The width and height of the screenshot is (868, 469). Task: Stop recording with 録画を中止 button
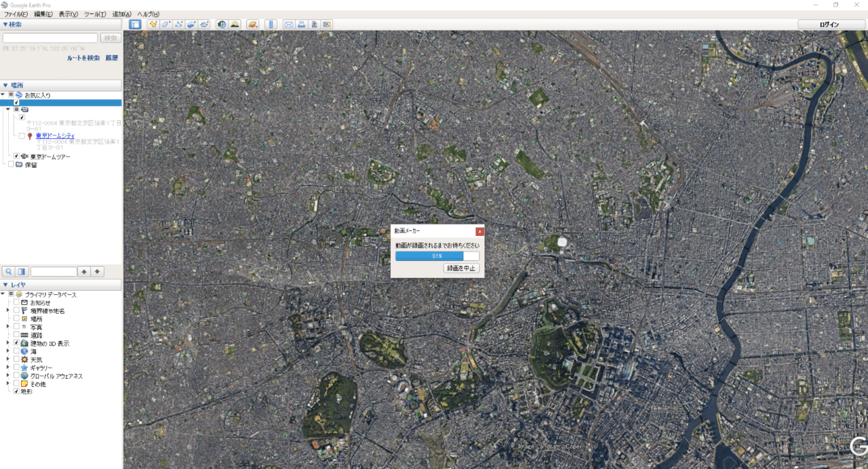pos(461,268)
